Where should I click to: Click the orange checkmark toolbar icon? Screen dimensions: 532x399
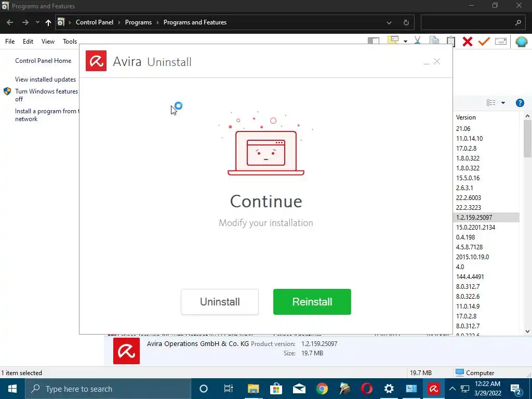484,42
